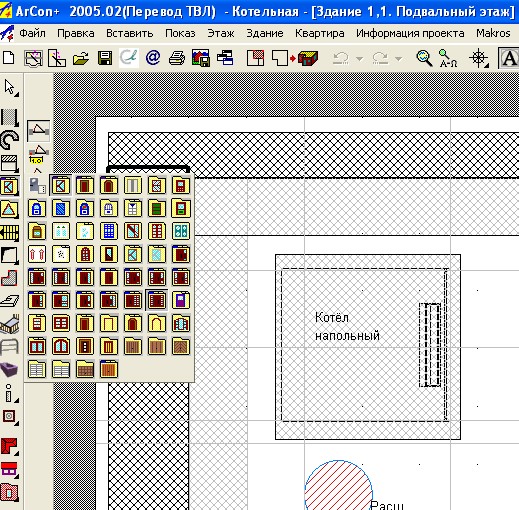This screenshot has width=519, height=510.
Task: Expand the Redo history dropdown arrow
Action: [x=398, y=59]
